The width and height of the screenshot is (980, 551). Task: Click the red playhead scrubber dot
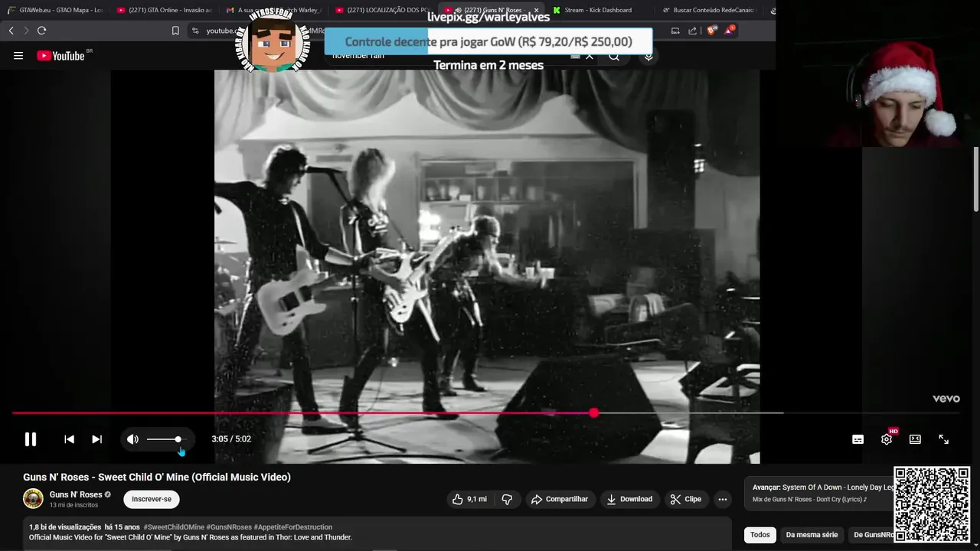[x=594, y=413]
